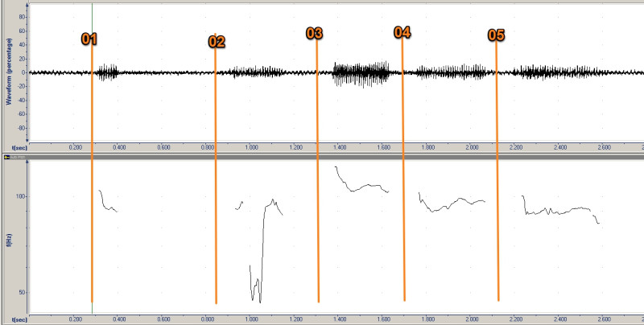The image size is (644, 325).
Task: Click the -80 tick on waveform axis
Action: tap(21, 128)
